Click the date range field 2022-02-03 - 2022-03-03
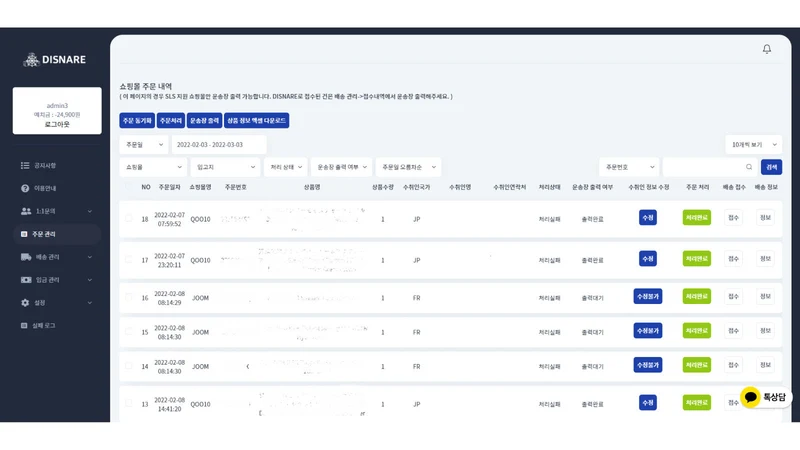 pyautogui.click(x=219, y=145)
